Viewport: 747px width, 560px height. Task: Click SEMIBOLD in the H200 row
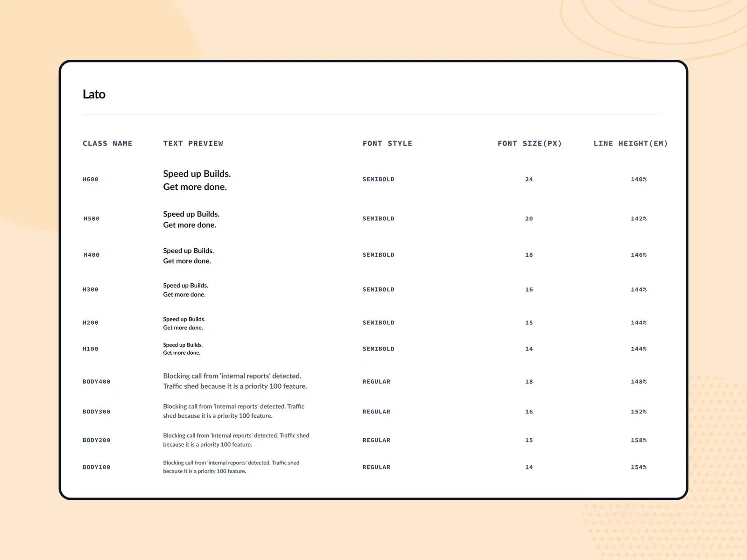379,322
